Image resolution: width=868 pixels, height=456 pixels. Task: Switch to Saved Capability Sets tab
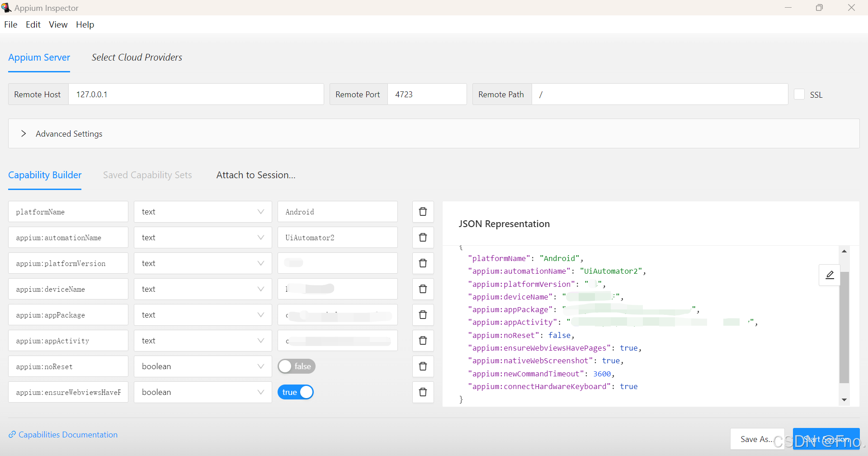(147, 175)
